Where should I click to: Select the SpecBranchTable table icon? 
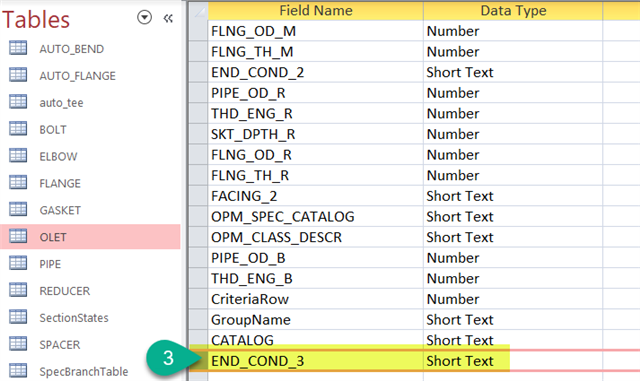click(18, 371)
